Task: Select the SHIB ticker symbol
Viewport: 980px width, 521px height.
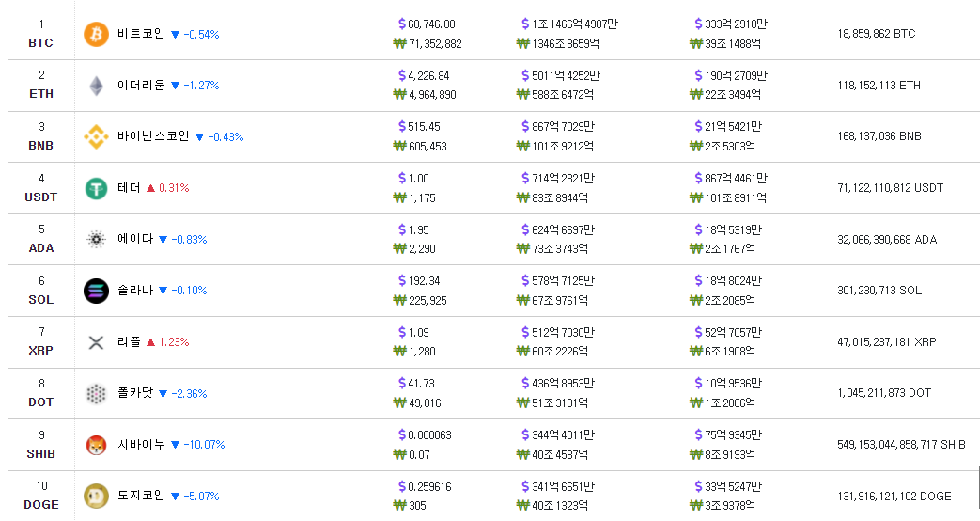Action: 40,454
